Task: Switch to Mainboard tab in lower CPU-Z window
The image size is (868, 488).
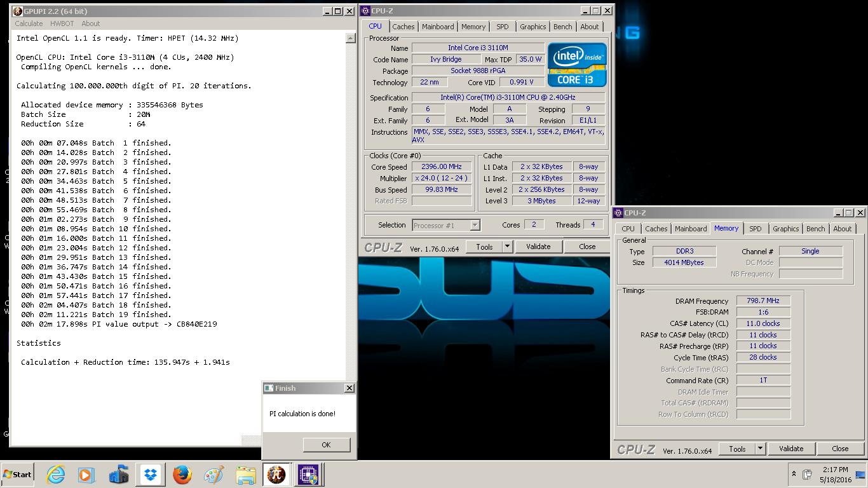Action: (x=691, y=229)
